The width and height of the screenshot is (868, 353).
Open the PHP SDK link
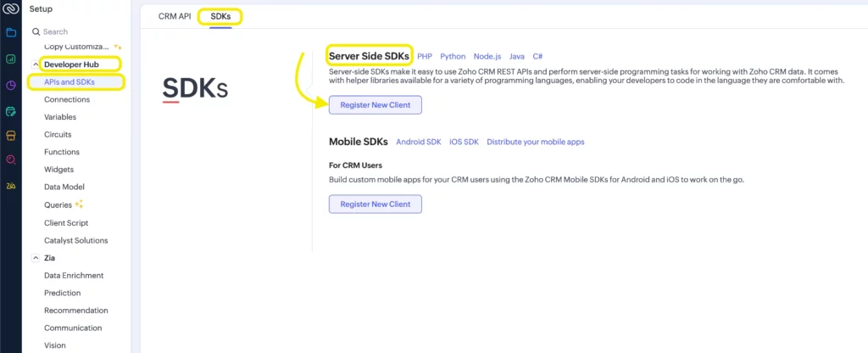pos(425,57)
